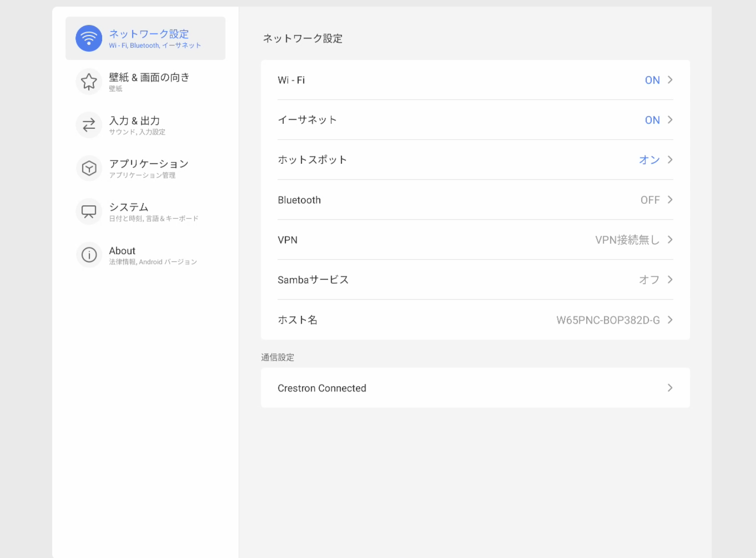The width and height of the screenshot is (756, 558).
Task: Toggle the Bluetooth OFF status
Action: coord(650,200)
